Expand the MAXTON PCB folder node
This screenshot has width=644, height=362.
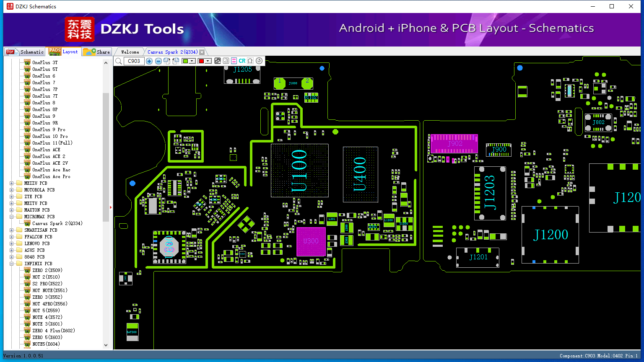pyautogui.click(x=12, y=210)
